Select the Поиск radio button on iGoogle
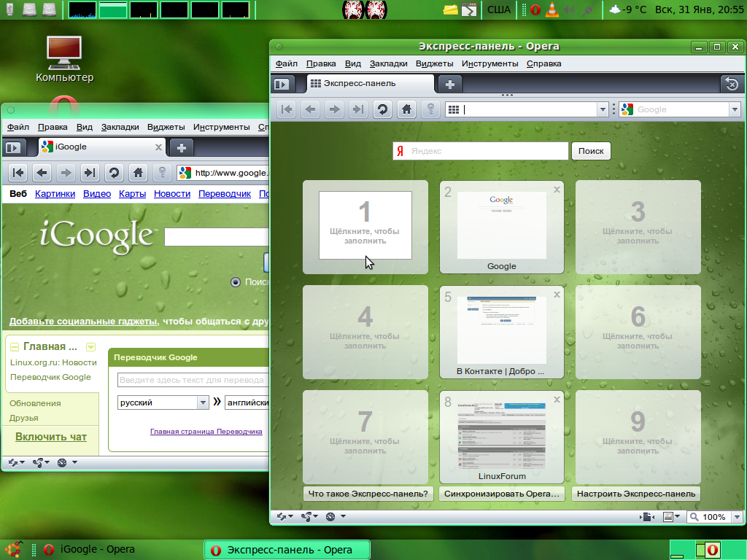The image size is (747, 560). click(235, 282)
